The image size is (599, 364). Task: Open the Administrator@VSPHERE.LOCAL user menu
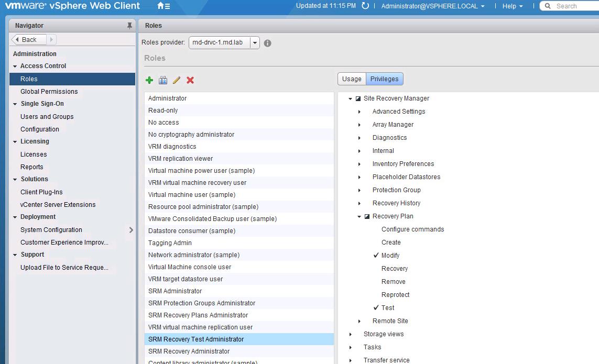[x=433, y=6]
